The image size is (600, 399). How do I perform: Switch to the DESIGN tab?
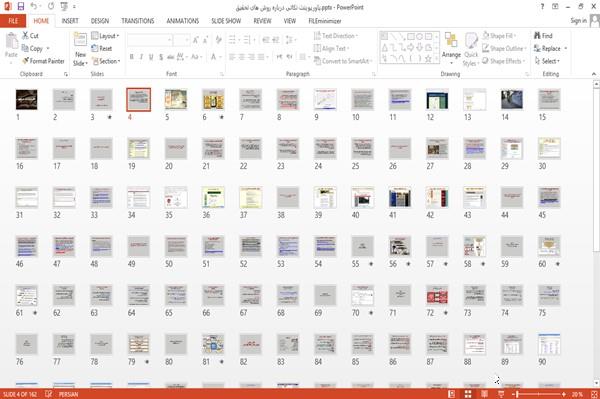coord(100,21)
